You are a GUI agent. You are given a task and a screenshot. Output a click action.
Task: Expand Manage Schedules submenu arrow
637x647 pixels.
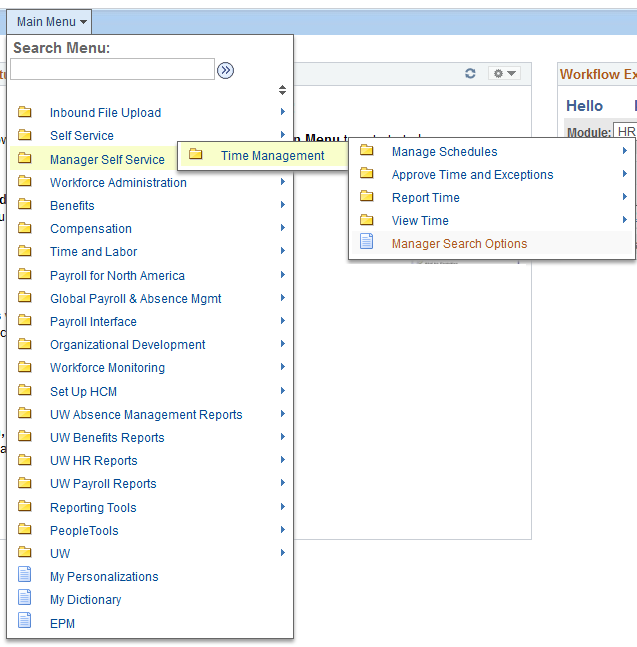625,151
